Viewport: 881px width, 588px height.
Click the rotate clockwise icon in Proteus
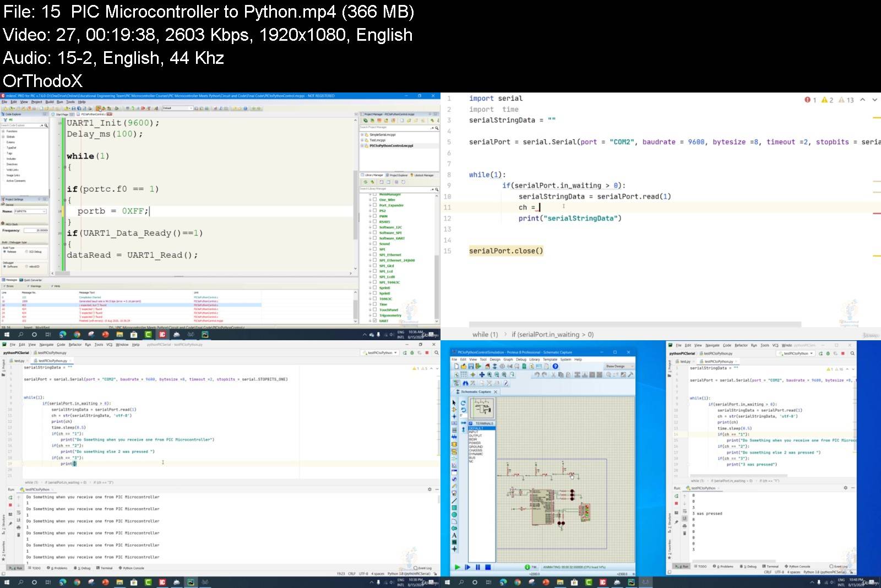pyautogui.click(x=463, y=403)
